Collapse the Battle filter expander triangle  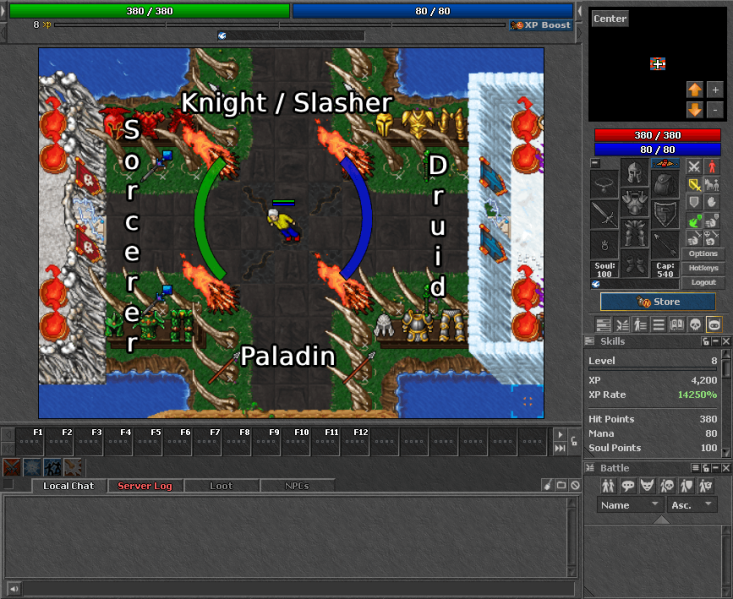tap(661, 520)
